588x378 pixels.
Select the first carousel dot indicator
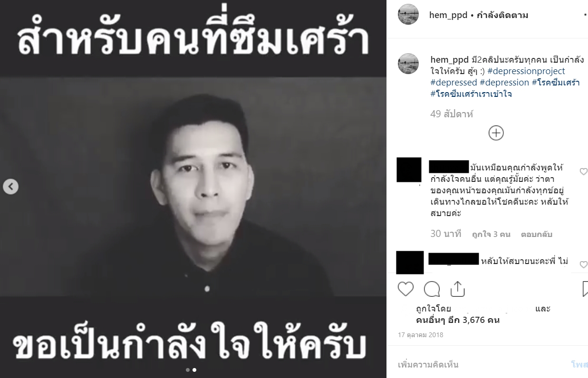(x=188, y=369)
